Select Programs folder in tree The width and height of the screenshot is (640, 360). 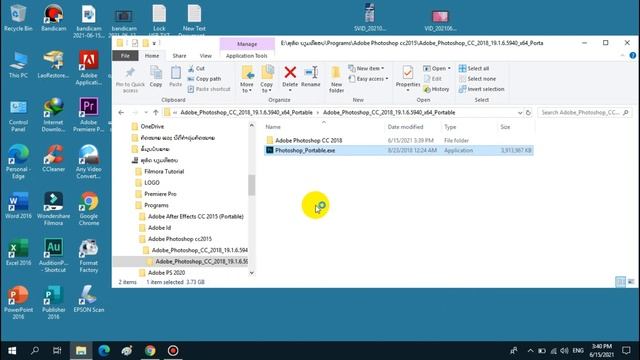(156, 205)
